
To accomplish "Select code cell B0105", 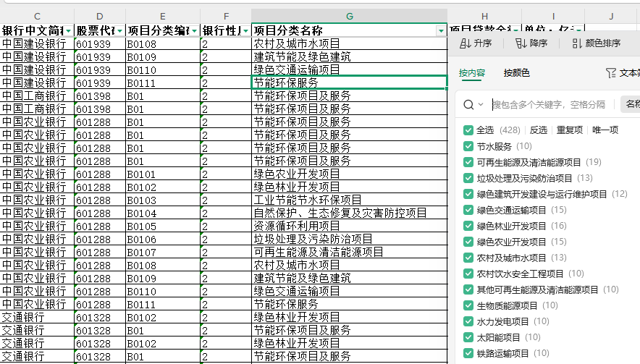I will point(163,226).
